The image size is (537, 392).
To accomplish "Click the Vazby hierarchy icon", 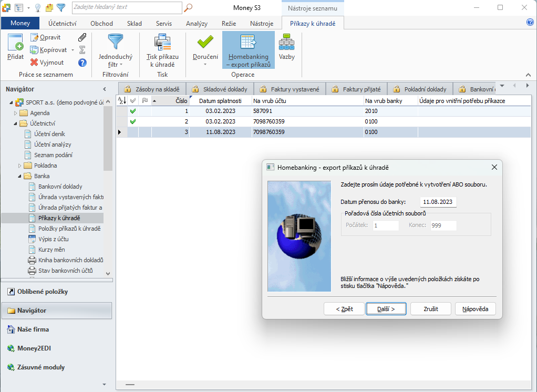I will [x=287, y=43].
